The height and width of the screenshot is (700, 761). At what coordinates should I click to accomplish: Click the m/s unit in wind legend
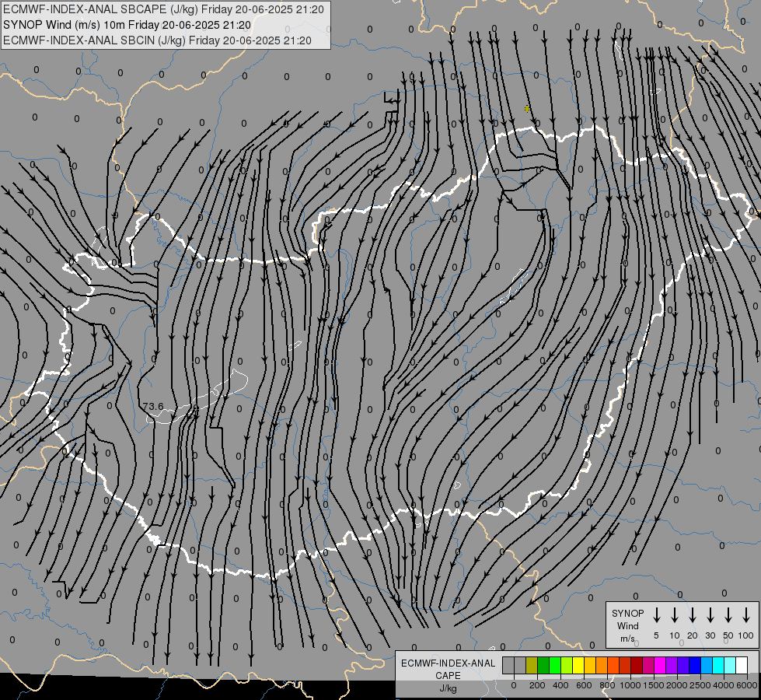pos(627,639)
